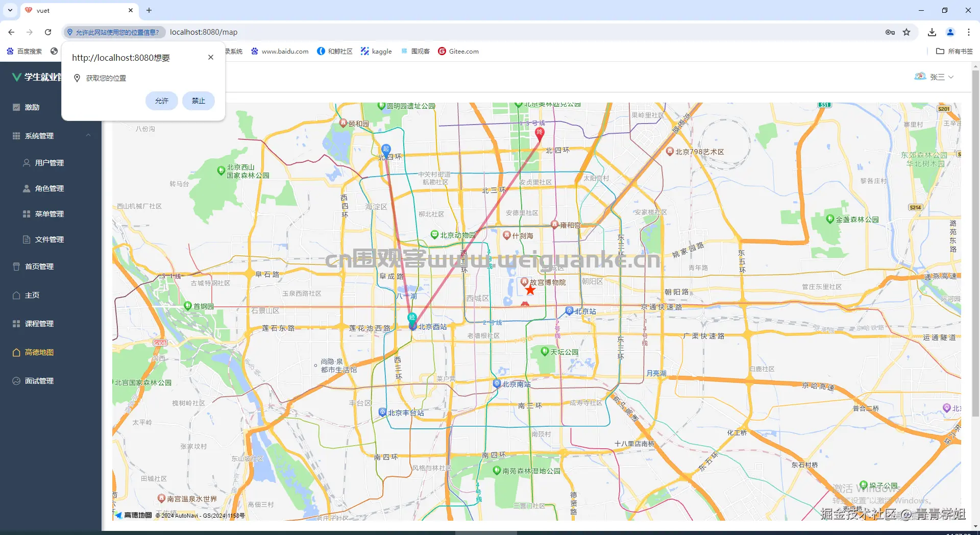Viewport: 980px width, 535px height.
Task: Open the kaggle bookmark
Action: pyautogui.click(x=376, y=51)
